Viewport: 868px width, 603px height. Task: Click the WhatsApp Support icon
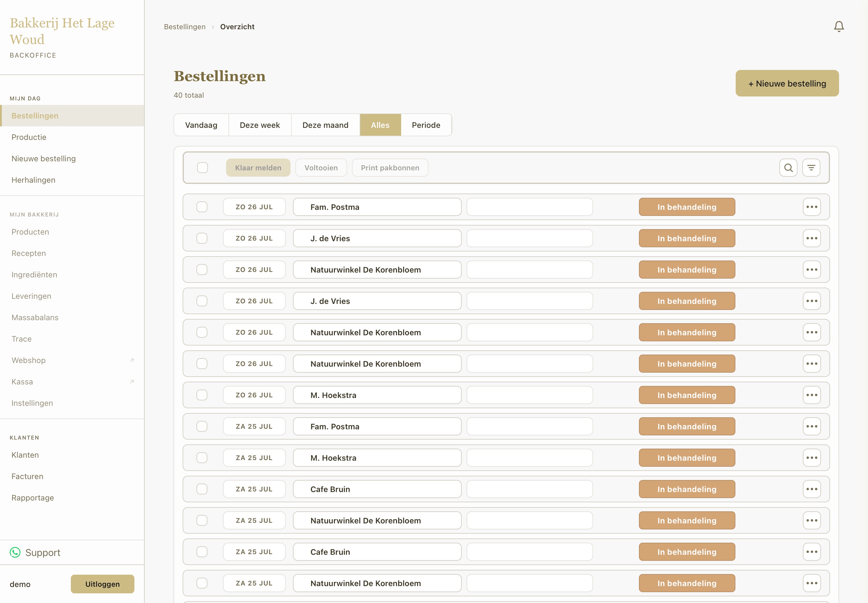(x=15, y=552)
